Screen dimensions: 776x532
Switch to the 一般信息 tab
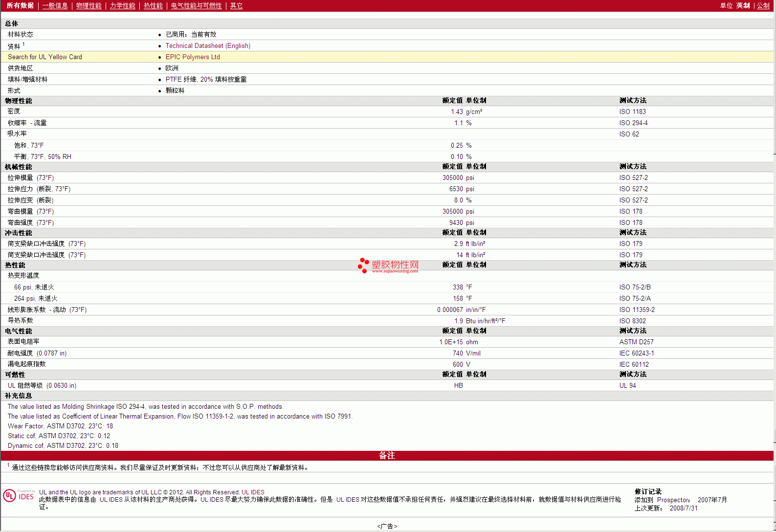click(55, 6)
